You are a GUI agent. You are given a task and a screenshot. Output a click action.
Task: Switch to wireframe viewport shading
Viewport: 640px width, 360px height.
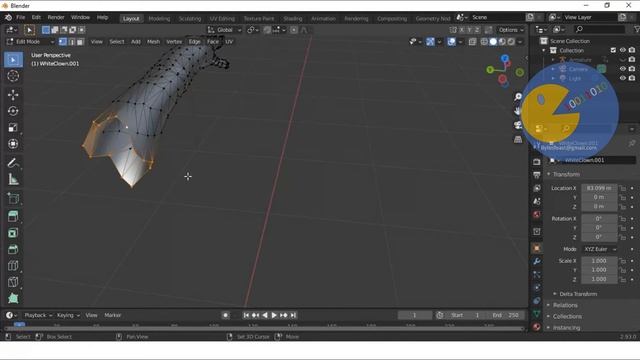click(x=484, y=42)
